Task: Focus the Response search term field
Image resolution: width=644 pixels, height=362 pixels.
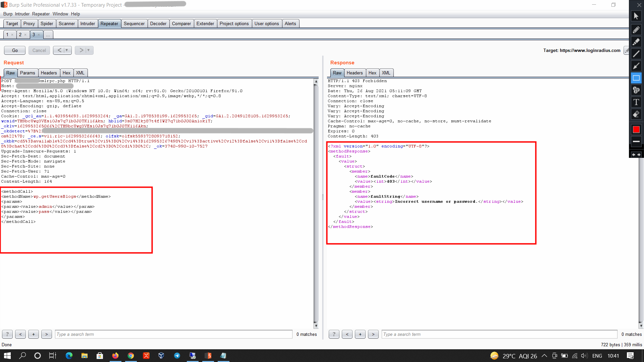Action: [x=499, y=334]
